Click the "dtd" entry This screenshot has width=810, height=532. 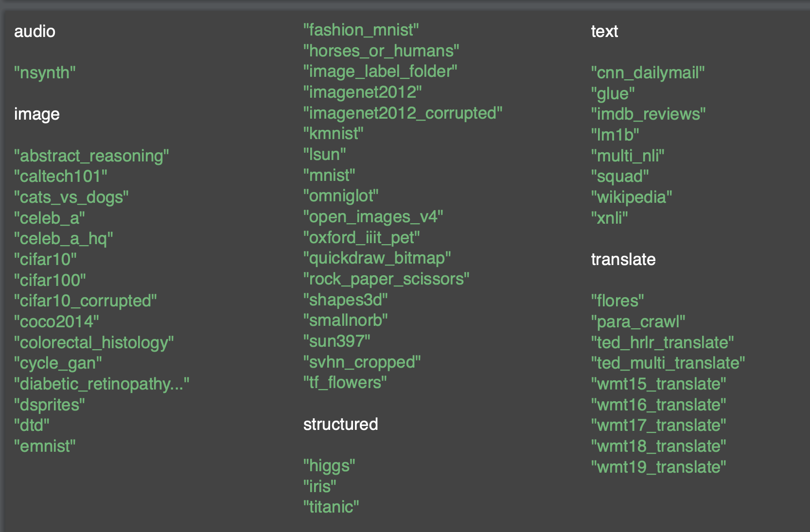pos(32,426)
